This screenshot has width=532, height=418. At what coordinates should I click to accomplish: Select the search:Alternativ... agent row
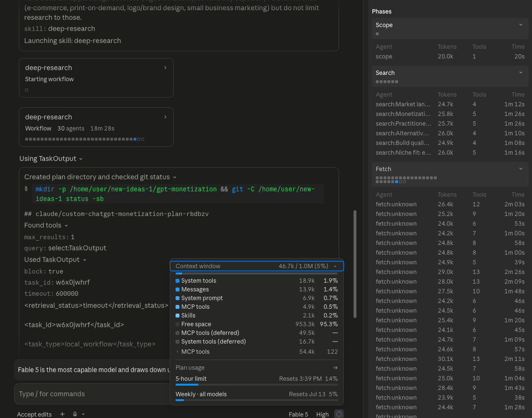(450, 133)
